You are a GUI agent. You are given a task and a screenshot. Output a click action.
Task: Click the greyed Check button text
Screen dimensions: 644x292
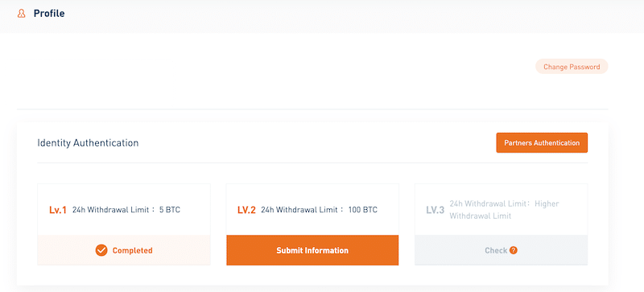(496, 250)
